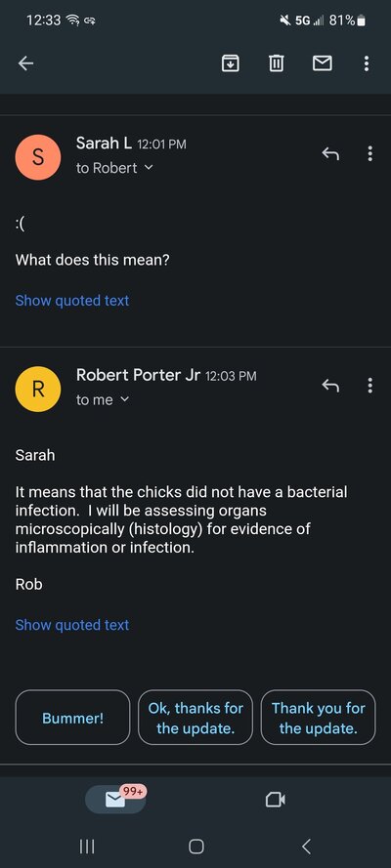Archive this email conversation
The height and width of the screenshot is (868, 391).
231,64
